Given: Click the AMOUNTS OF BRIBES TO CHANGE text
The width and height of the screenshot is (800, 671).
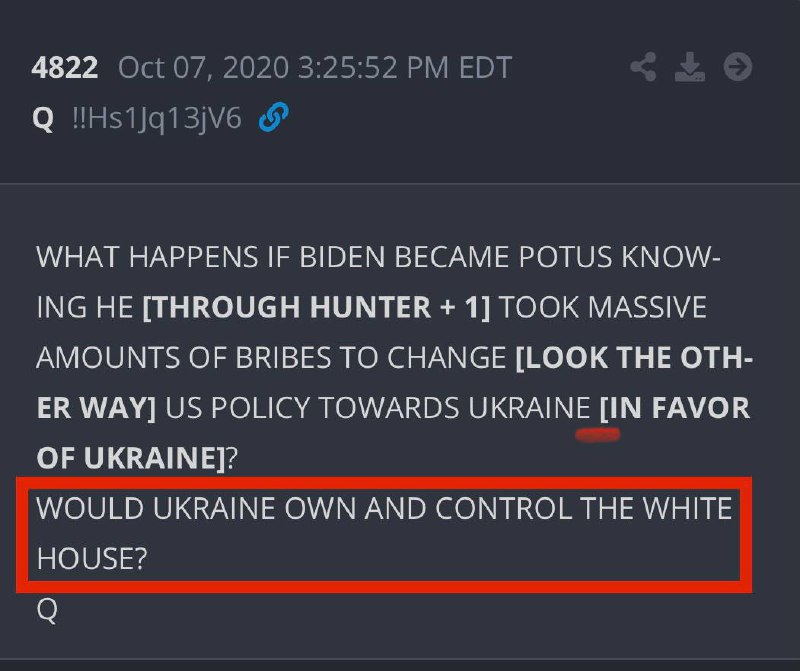Looking at the screenshot, I should (x=271, y=357).
